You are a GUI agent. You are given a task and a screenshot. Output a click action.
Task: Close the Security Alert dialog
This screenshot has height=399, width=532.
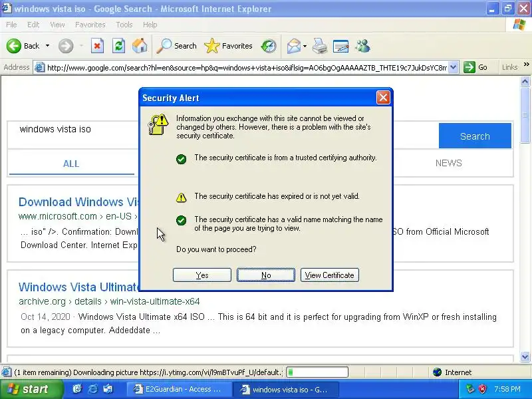[383, 98]
